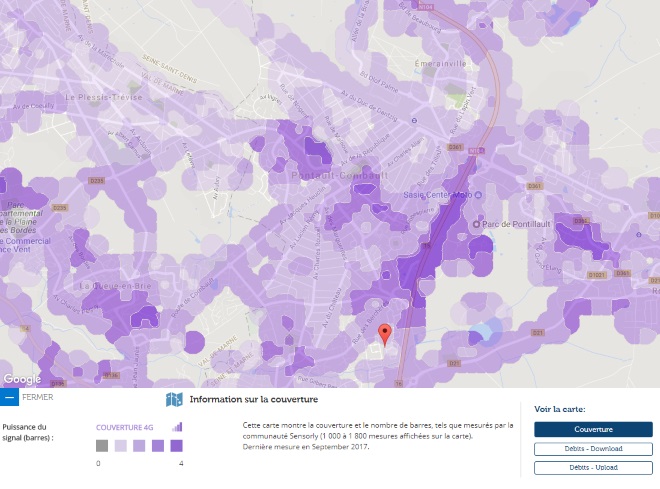Click the gray zero-bar legend swatch
Screen dimensions: 660x489
click(x=102, y=446)
